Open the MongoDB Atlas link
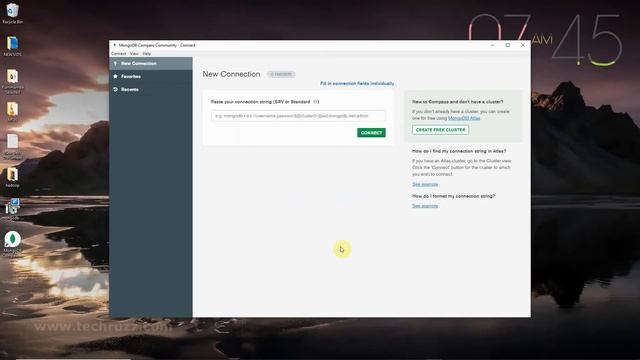Image resolution: width=640 pixels, height=360 pixels. pyautogui.click(x=464, y=118)
